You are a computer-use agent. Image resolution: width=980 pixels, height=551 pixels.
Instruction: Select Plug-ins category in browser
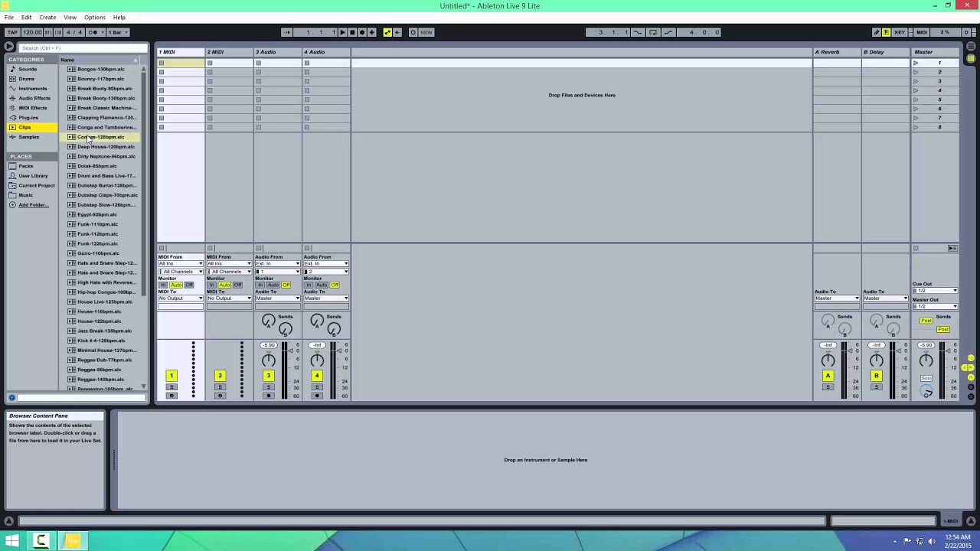(x=28, y=118)
